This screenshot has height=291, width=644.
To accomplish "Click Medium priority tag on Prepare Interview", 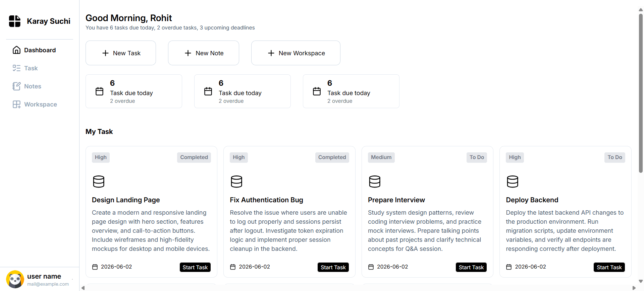I will click(x=381, y=157).
